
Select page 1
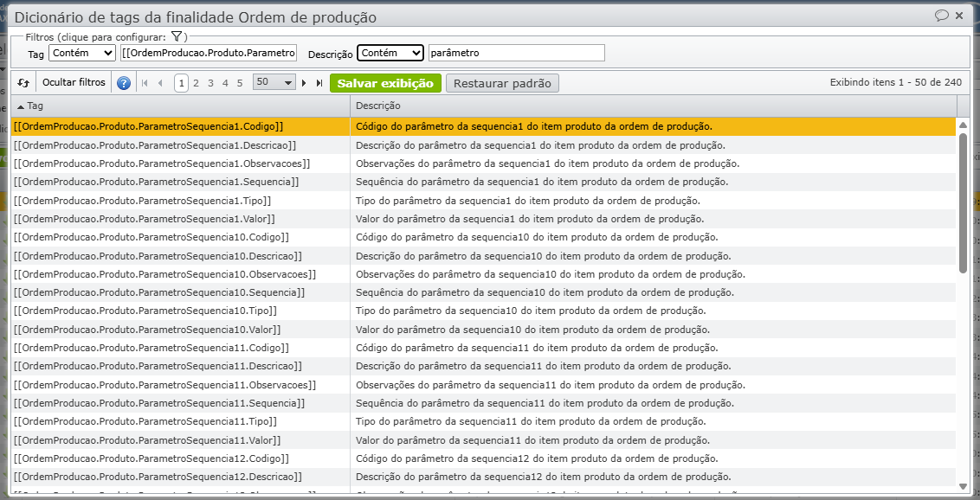181,83
